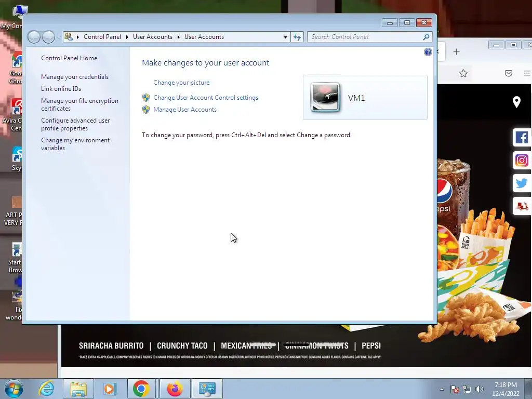Click the User Accounts icon in address bar
Image resolution: width=532 pixels, height=399 pixels.
[69, 37]
